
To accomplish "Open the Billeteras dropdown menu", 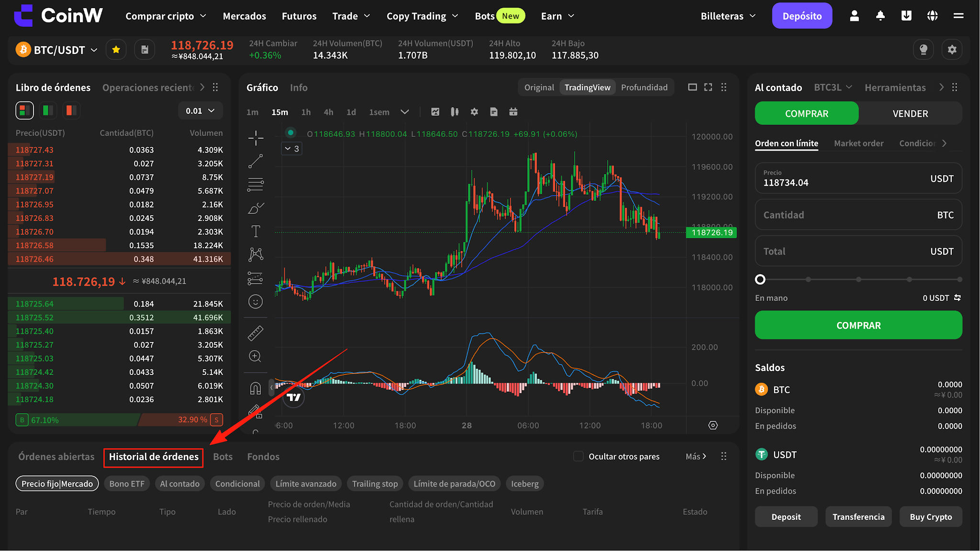I will 728,16.
